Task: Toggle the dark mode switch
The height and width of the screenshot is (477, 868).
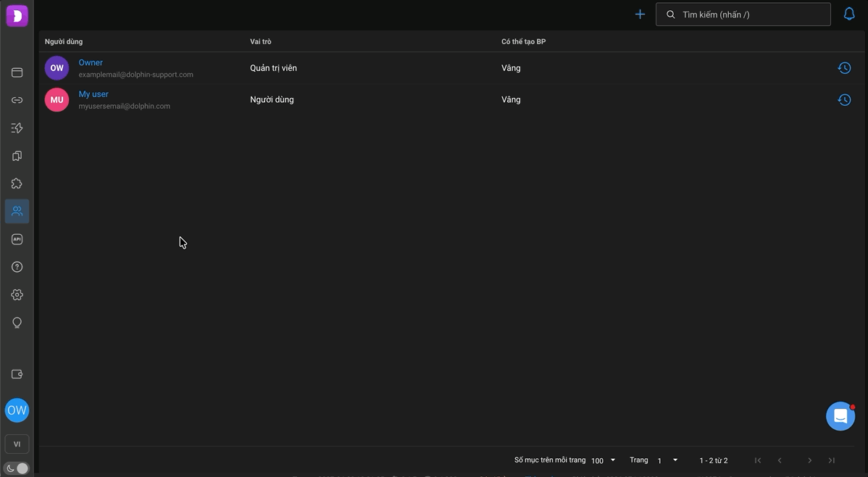Action: (17, 469)
